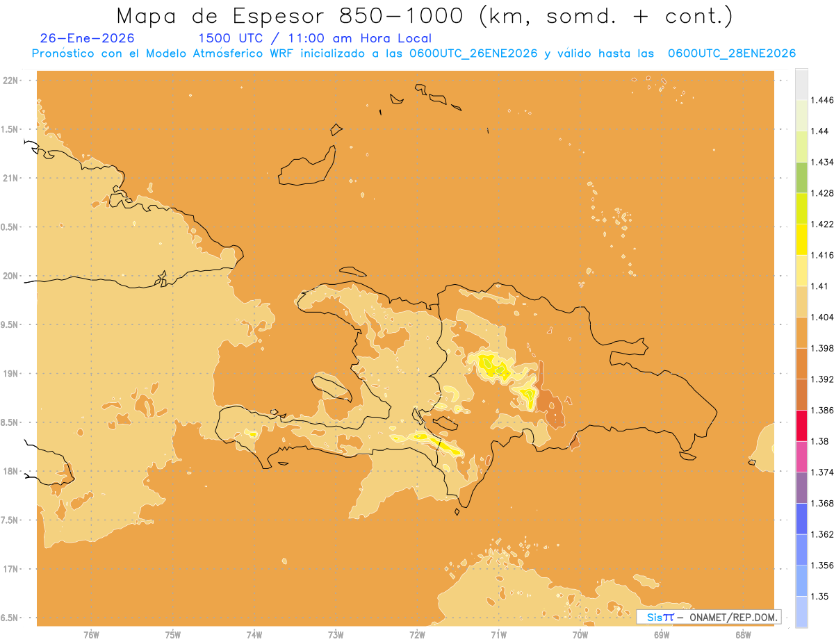
Task: Pick the blue swatch between 1.362 and 1.368
Action: click(x=801, y=518)
